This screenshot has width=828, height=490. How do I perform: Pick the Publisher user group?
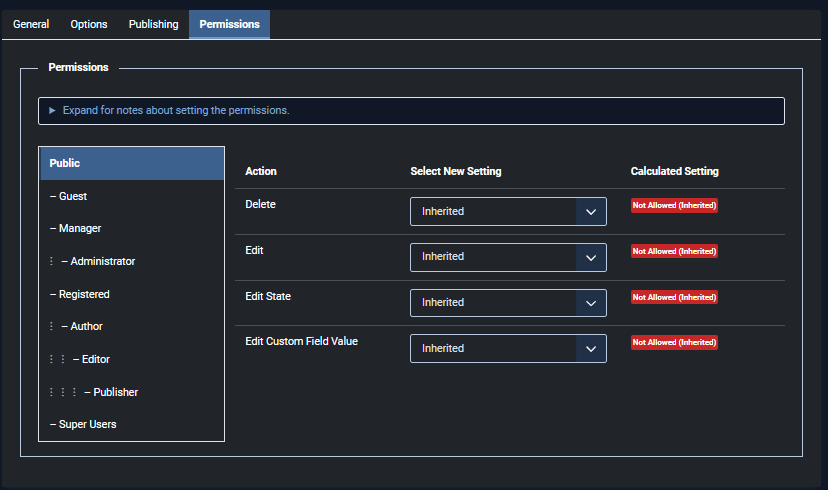tap(115, 392)
